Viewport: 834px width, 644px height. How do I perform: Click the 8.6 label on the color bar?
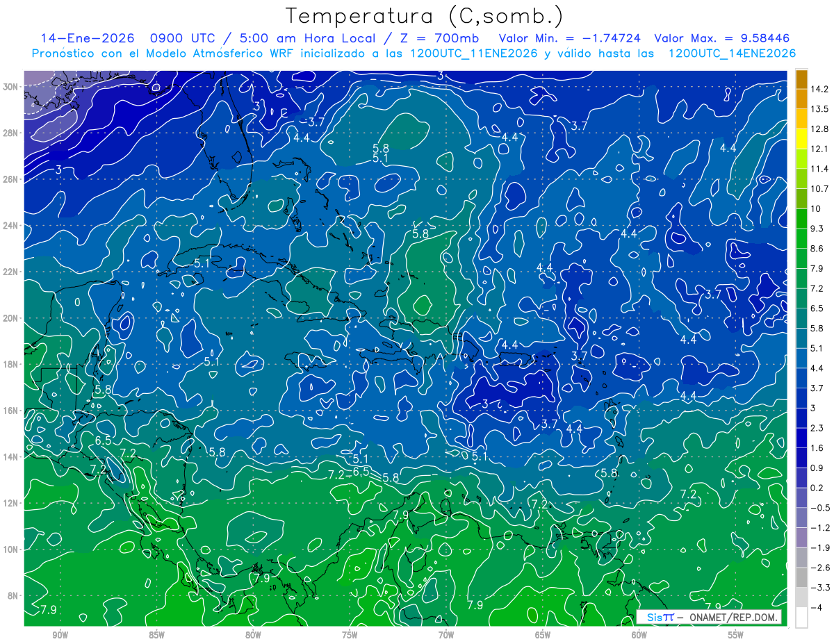coord(817,249)
